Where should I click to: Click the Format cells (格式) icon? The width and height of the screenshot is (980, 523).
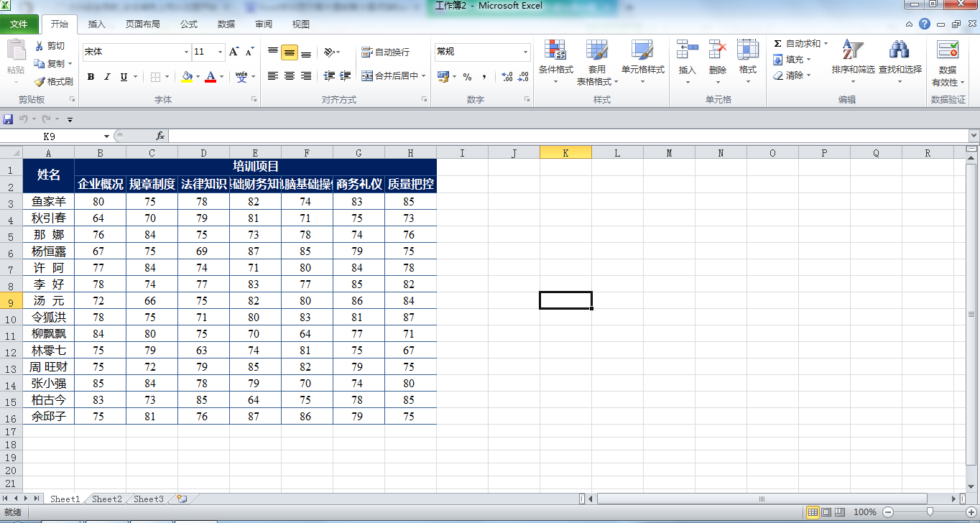coord(748,50)
